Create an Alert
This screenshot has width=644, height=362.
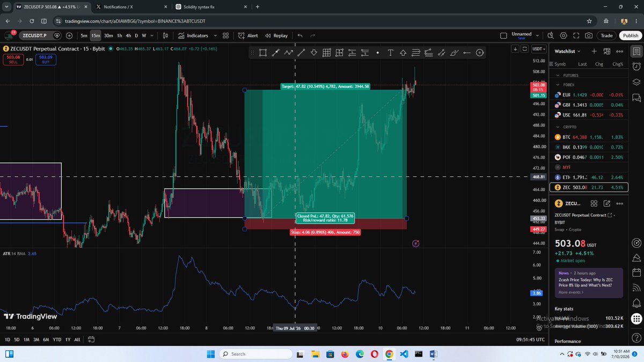coord(248,35)
